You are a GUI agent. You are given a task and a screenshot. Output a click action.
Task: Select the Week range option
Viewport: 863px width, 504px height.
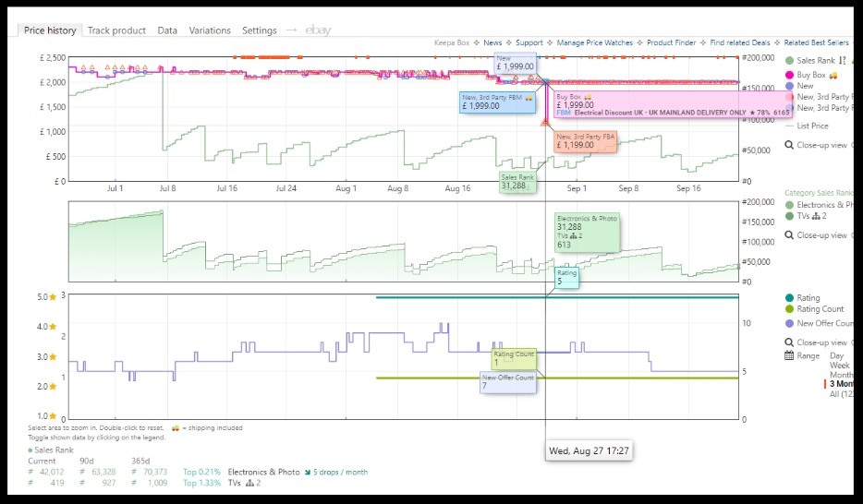[x=837, y=366]
